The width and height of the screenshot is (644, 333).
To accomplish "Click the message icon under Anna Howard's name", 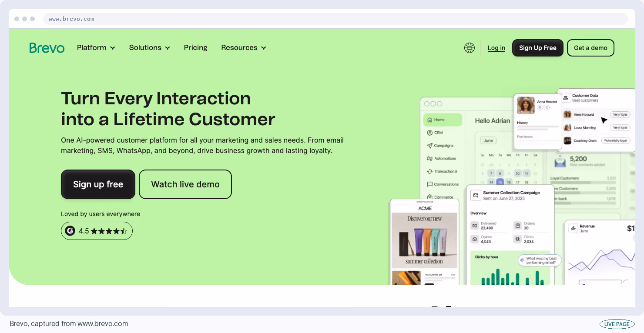I will click(540, 107).
